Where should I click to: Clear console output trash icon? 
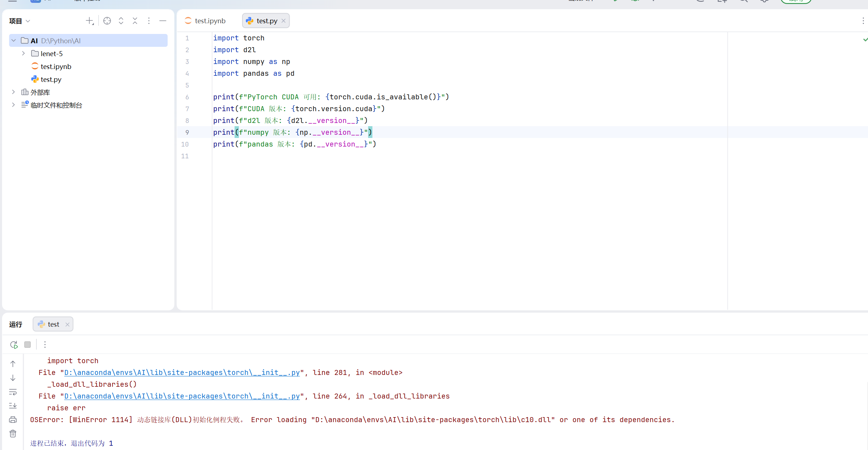pyautogui.click(x=13, y=434)
